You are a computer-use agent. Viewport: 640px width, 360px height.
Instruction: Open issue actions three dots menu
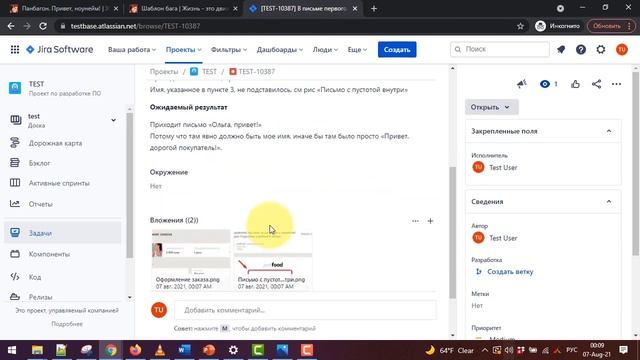click(x=616, y=84)
